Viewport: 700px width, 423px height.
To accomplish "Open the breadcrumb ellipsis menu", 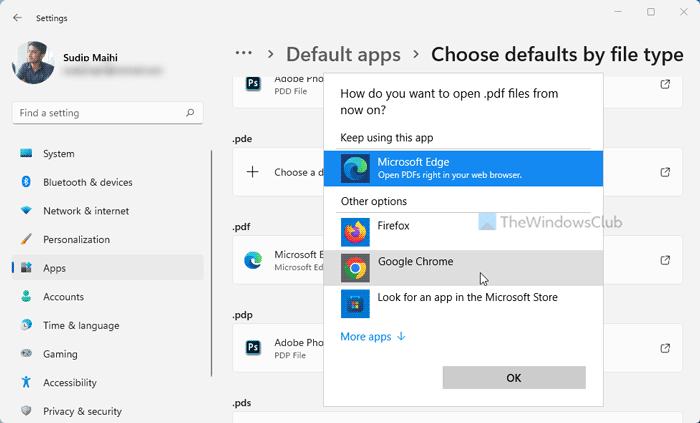I will (243, 54).
